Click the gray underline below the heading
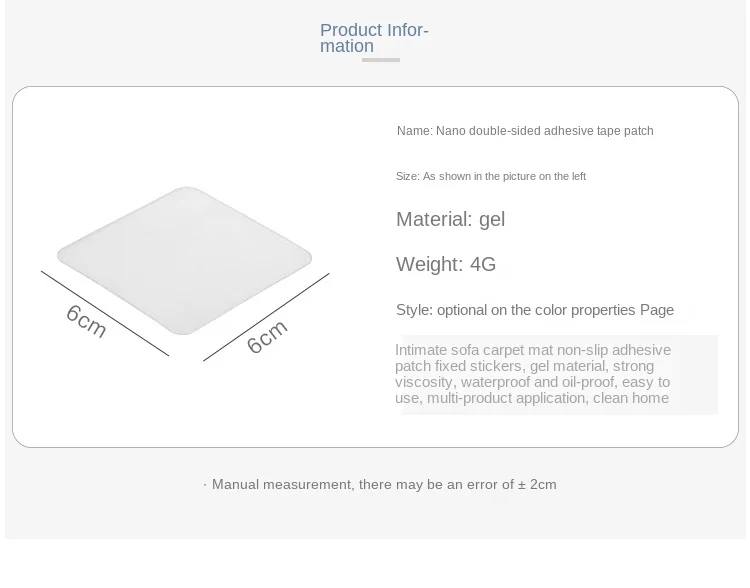 coord(380,60)
